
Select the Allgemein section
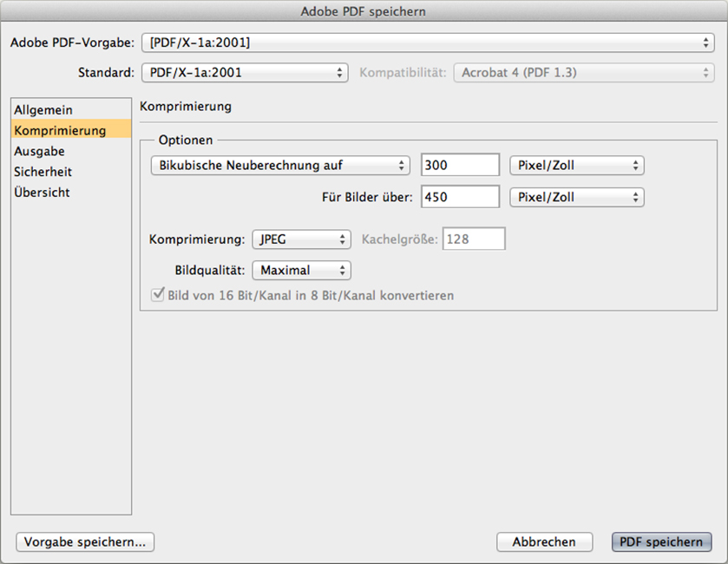(x=71, y=110)
